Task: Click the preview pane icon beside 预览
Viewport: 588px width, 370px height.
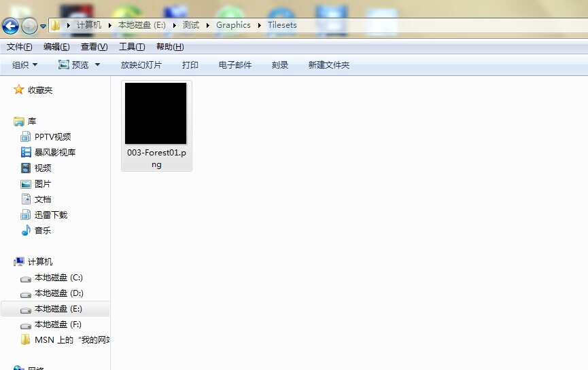Action: tap(64, 64)
